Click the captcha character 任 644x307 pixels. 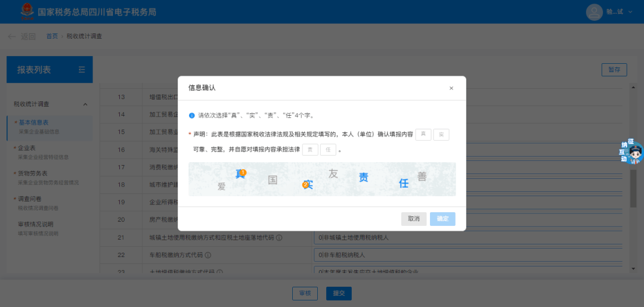pos(404,184)
